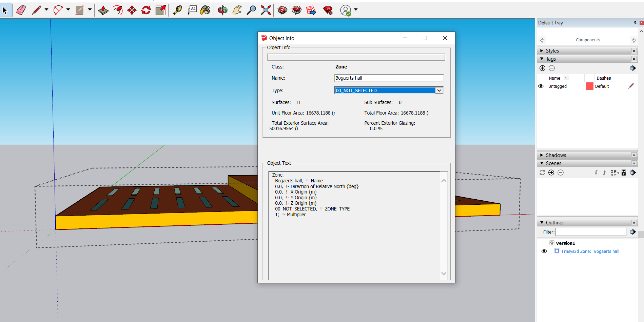This screenshot has width=644, height=322.
Task: Click the Dashes column header
Action: 604,78
